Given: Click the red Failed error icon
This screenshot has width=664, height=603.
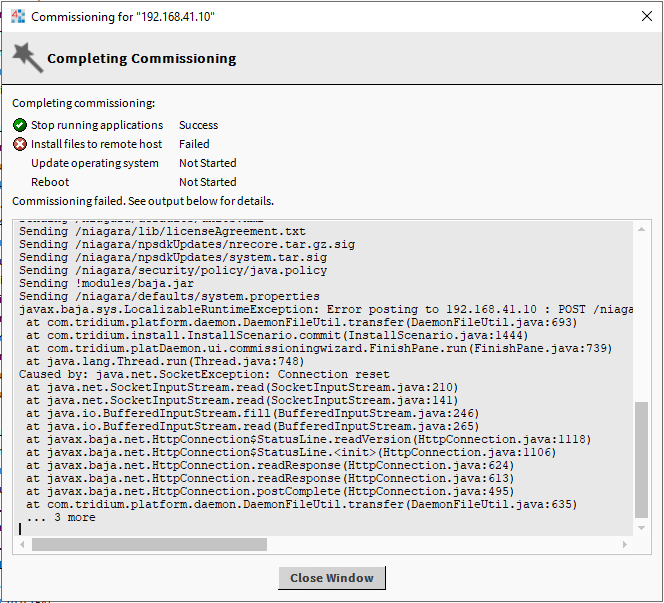Looking at the screenshot, I should click(x=20, y=144).
